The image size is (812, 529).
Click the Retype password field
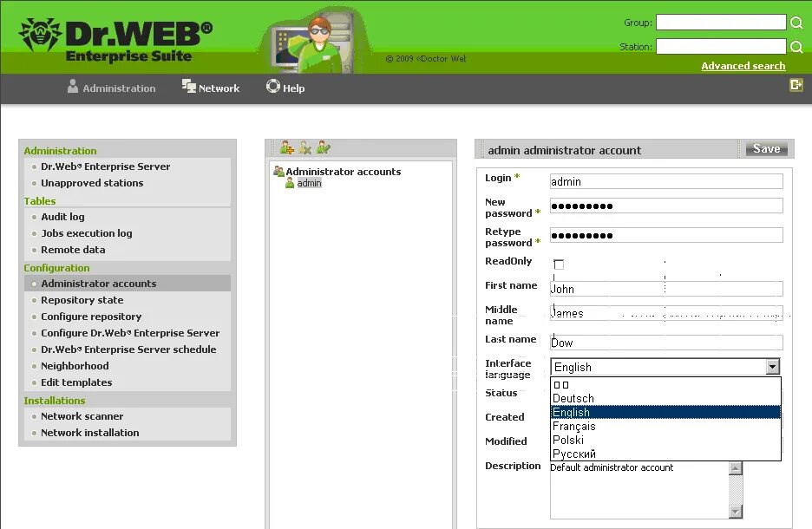[x=666, y=235]
